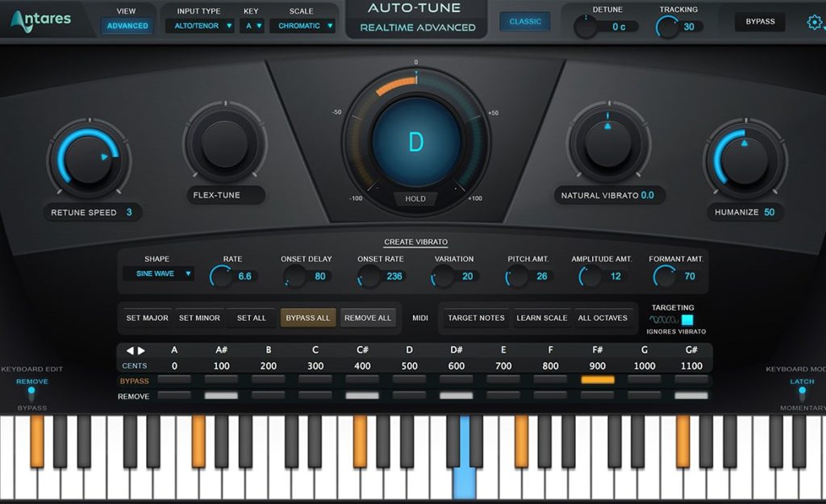
Task: Toggle Remove for note E
Action: click(503, 395)
